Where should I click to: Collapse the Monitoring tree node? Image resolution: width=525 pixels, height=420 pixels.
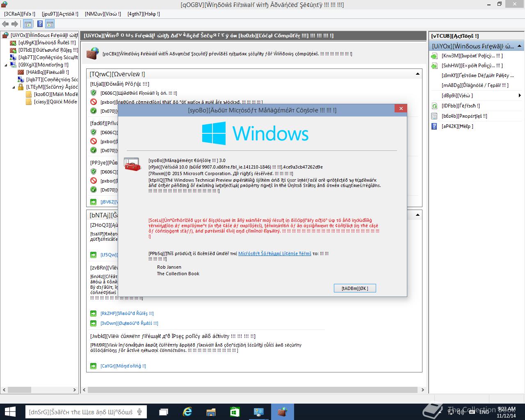pyautogui.click(x=6, y=65)
